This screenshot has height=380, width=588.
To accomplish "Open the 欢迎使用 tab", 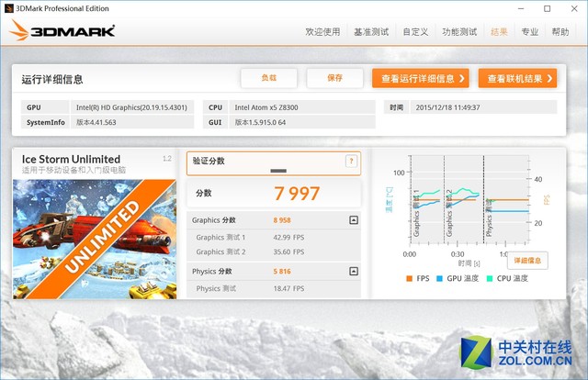I will point(322,32).
